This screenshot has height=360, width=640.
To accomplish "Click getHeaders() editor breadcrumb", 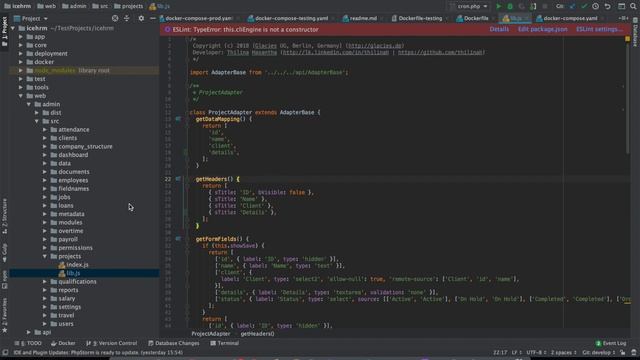I will [x=257, y=334].
